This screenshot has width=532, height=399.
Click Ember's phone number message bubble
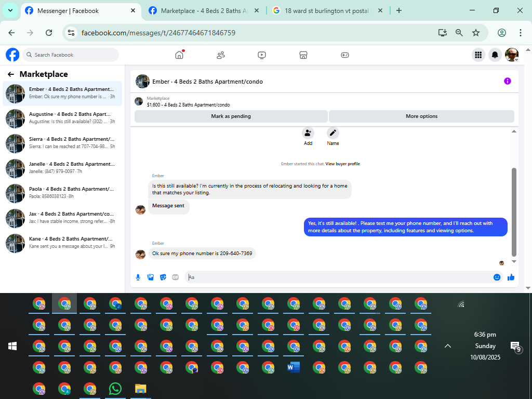202,254
